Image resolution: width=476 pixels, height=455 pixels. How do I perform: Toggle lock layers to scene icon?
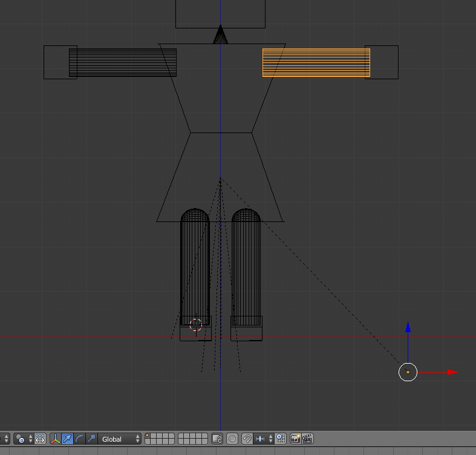click(x=218, y=439)
